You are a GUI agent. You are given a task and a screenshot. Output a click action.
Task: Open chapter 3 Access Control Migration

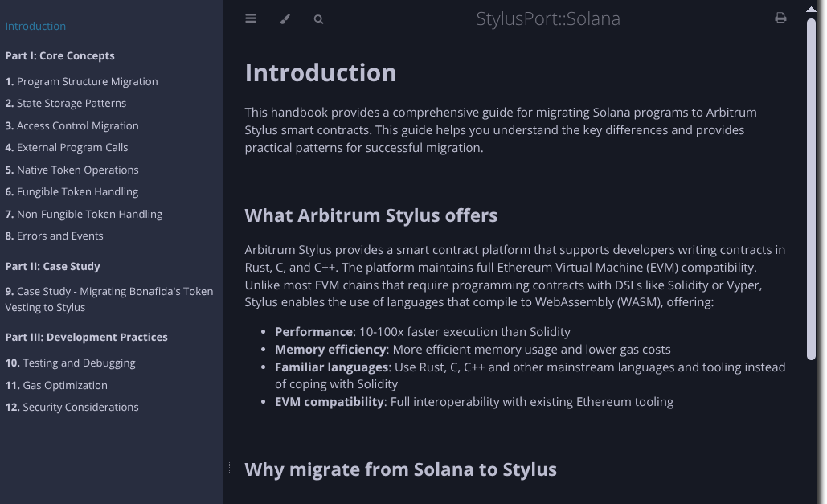[x=72, y=125]
